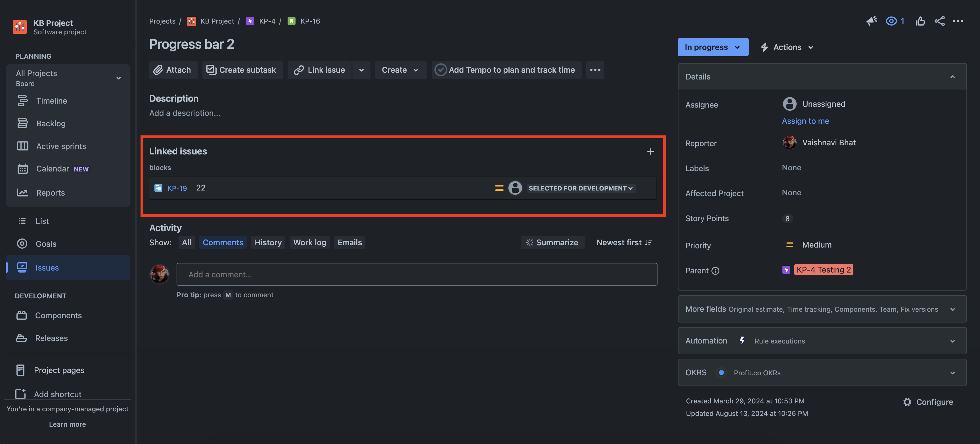The image size is (980, 444).
Task: Open the three-dot menu at top right
Action: (958, 21)
